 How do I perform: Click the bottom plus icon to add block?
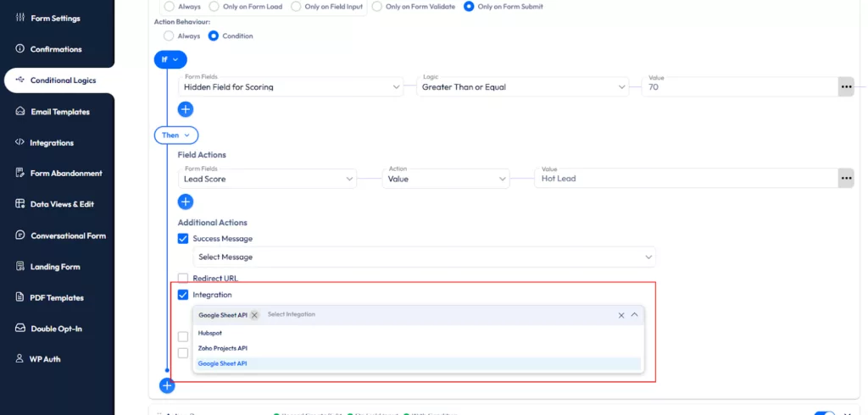(x=167, y=385)
